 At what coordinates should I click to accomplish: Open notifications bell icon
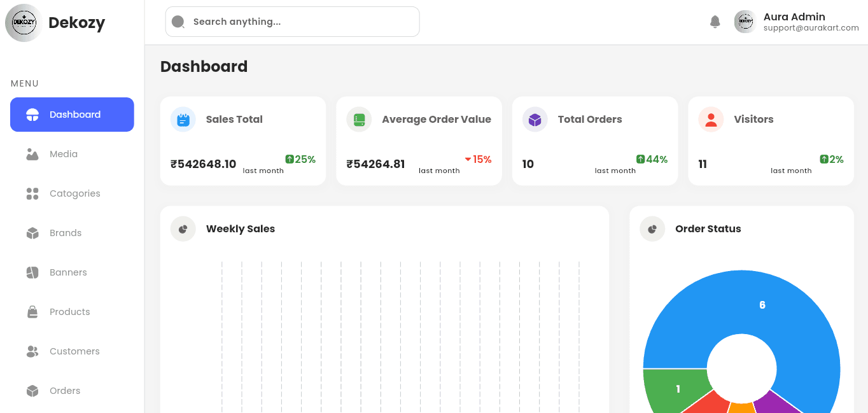click(x=715, y=22)
